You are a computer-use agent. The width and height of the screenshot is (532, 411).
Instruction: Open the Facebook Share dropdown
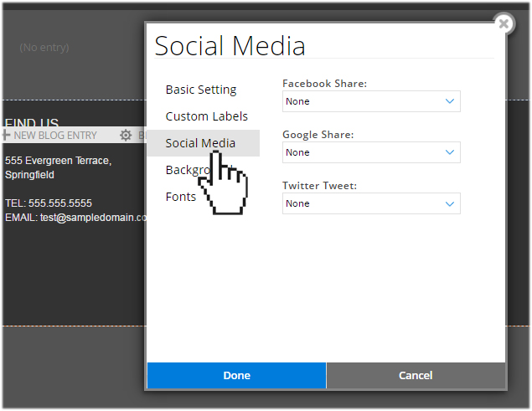pos(371,101)
